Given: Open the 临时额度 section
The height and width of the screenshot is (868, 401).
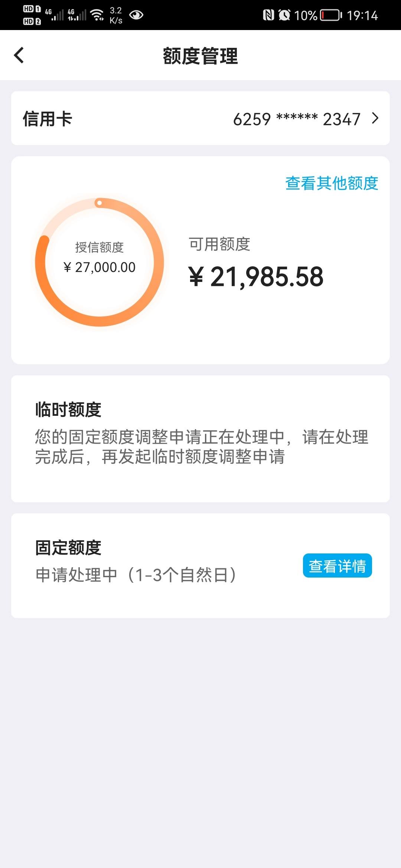Looking at the screenshot, I should click(200, 439).
